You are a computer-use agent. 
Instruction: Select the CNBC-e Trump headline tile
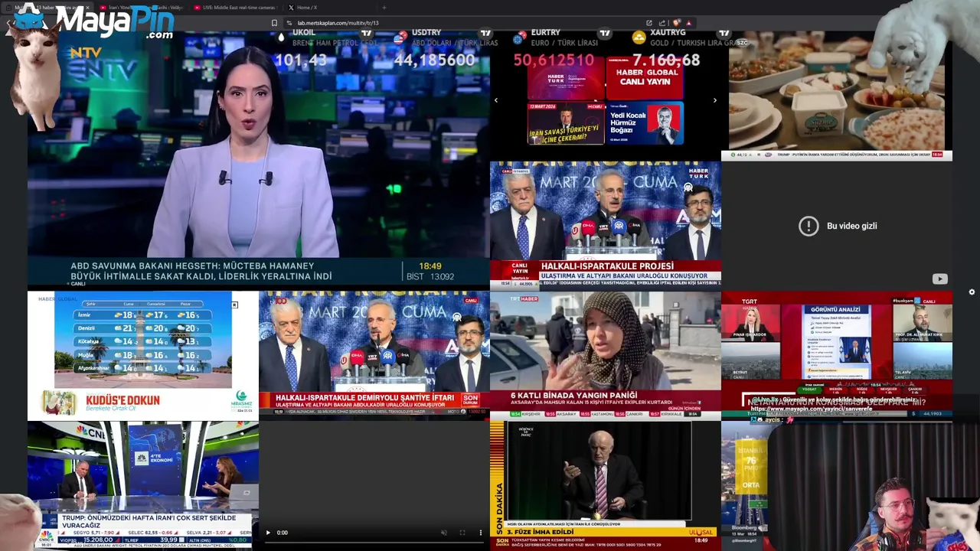click(143, 485)
